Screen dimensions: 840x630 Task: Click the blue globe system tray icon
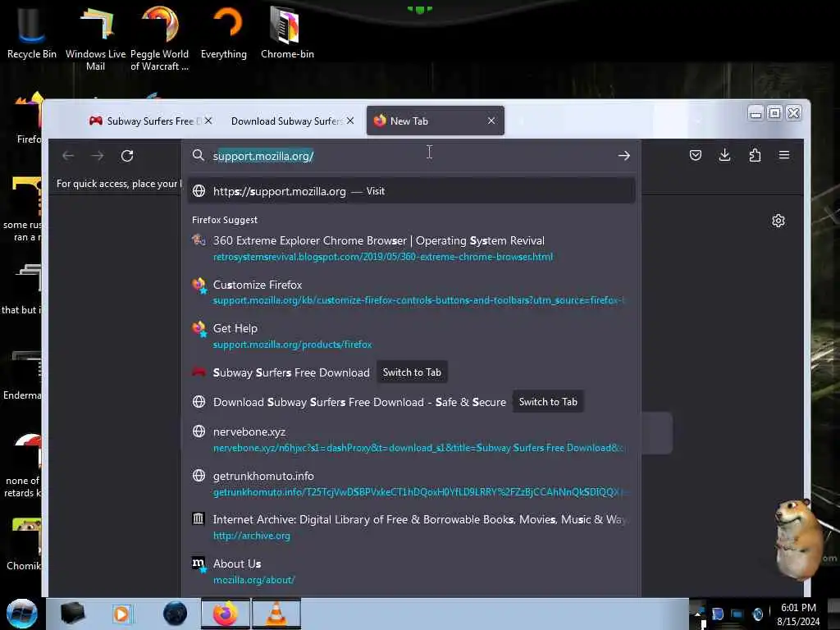tap(757, 614)
